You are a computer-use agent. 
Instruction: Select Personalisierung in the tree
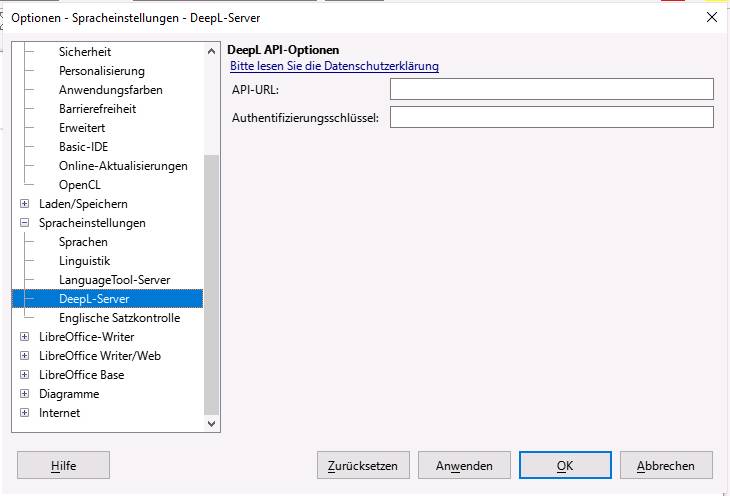tap(101, 71)
